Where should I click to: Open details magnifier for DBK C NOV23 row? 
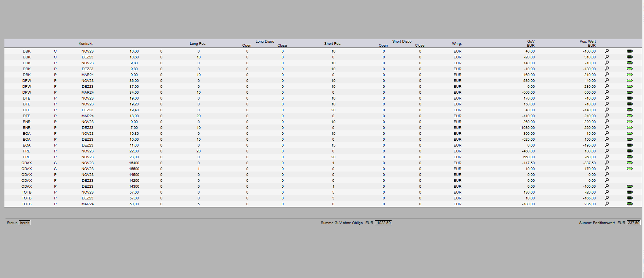[607, 51]
